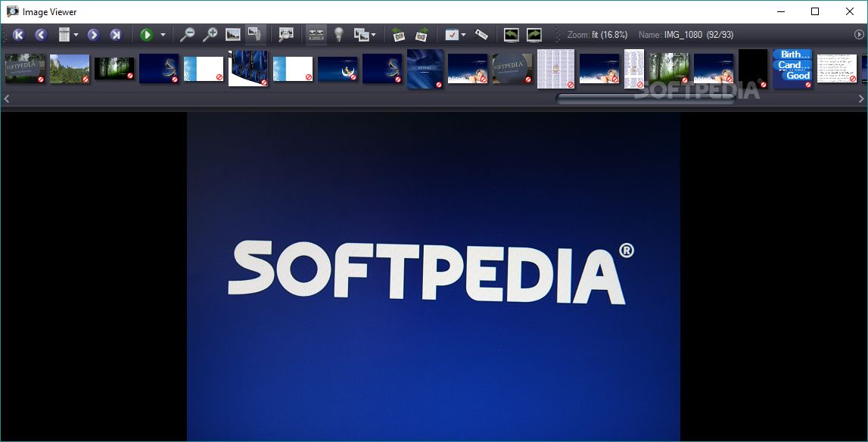The image size is (868, 442).
Task: Expand the checkmark dropdown arrow
Action: [463, 35]
